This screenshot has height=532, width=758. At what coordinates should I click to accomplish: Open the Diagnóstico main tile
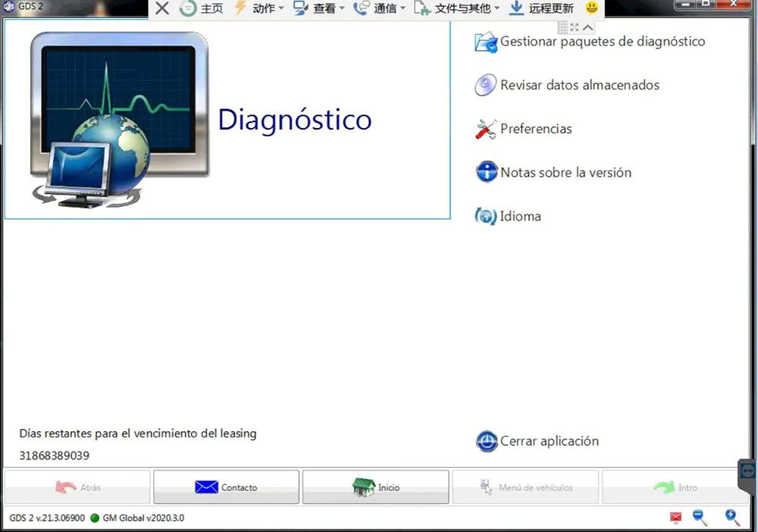point(227,120)
